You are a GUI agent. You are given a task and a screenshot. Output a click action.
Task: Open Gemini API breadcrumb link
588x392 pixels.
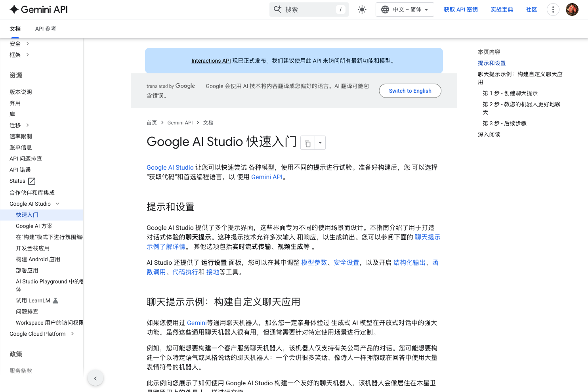[180, 123]
